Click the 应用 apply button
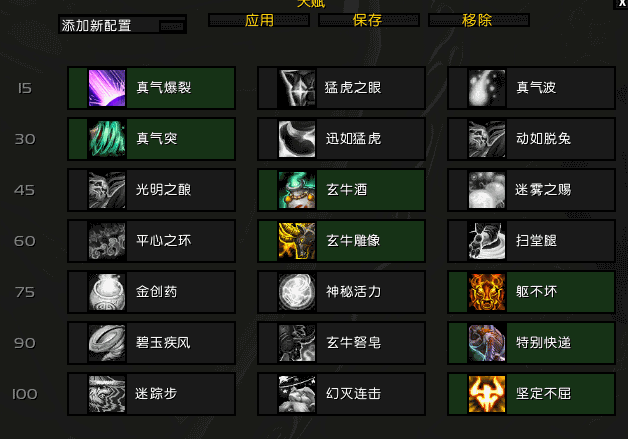This screenshot has width=628, height=439. click(259, 20)
